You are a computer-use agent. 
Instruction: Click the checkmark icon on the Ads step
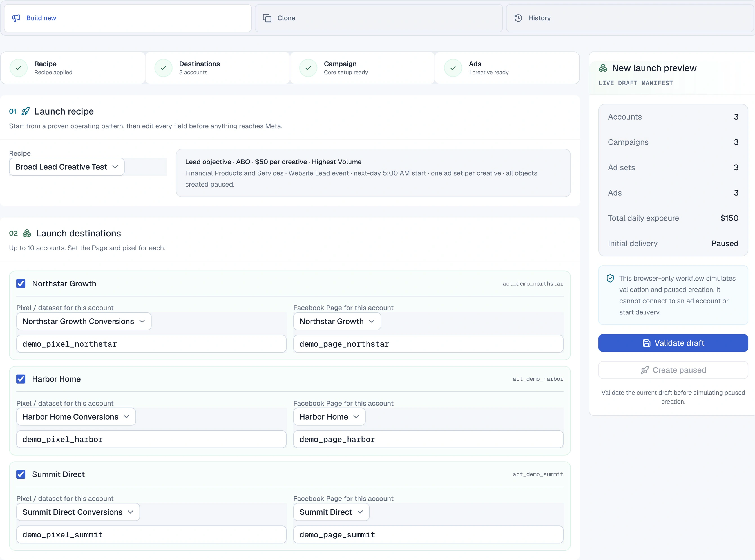pyautogui.click(x=453, y=68)
